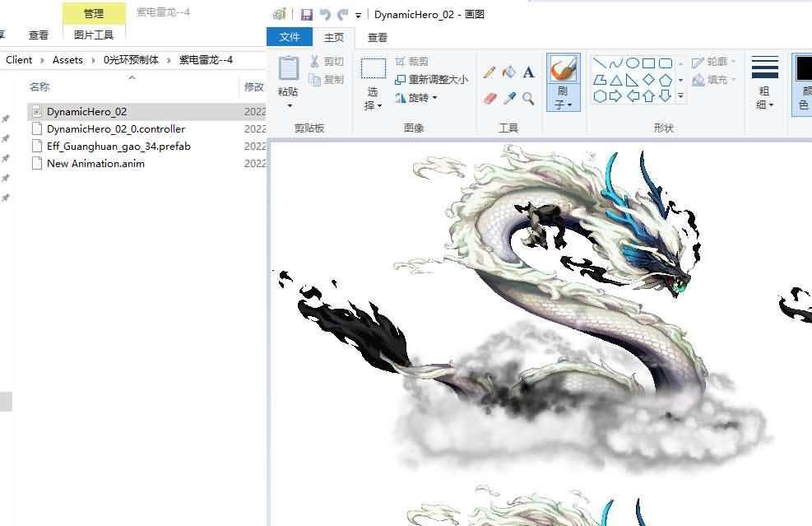Select New Animation.anim file
The width and height of the screenshot is (812, 526).
point(146,163)
